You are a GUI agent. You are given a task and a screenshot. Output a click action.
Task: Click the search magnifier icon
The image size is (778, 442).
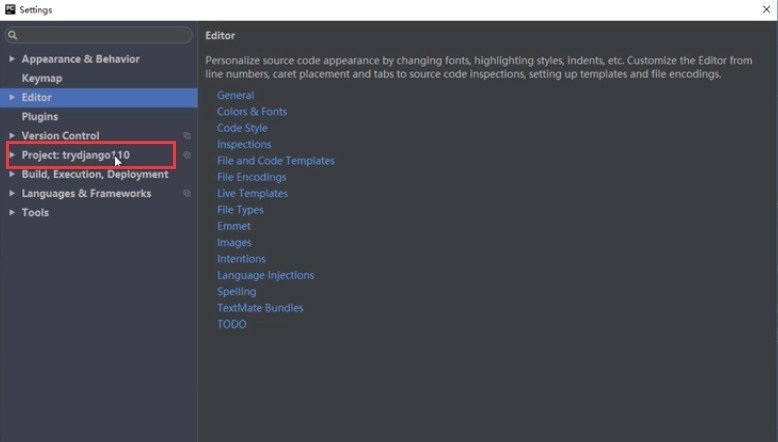click(x=13, y=36)
